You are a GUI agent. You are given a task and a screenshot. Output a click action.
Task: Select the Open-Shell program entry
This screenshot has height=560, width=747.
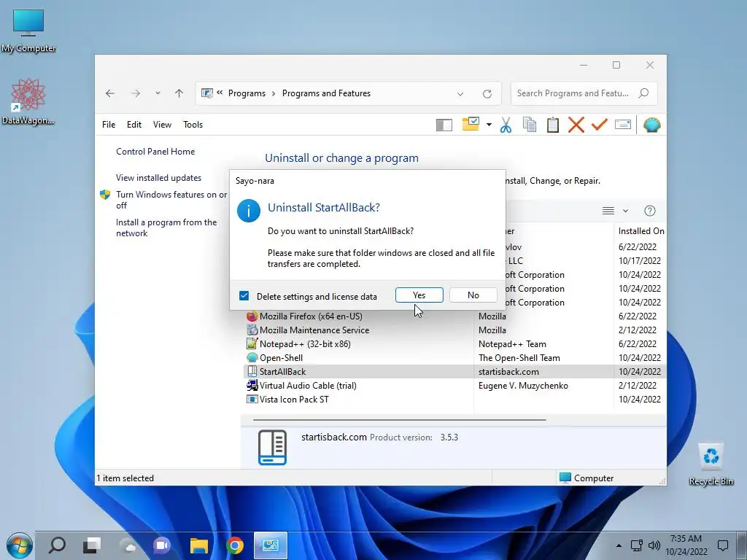454,357
